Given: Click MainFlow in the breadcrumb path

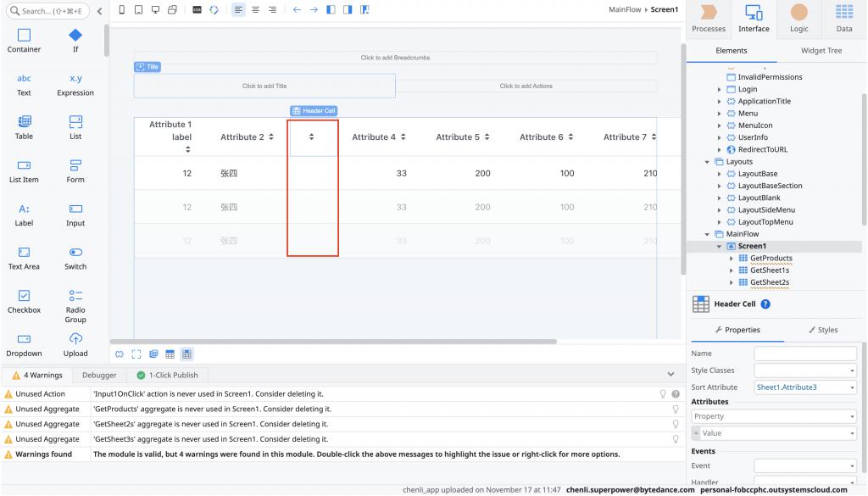Looking at the screenshot, I should click(x=625, y=9).
